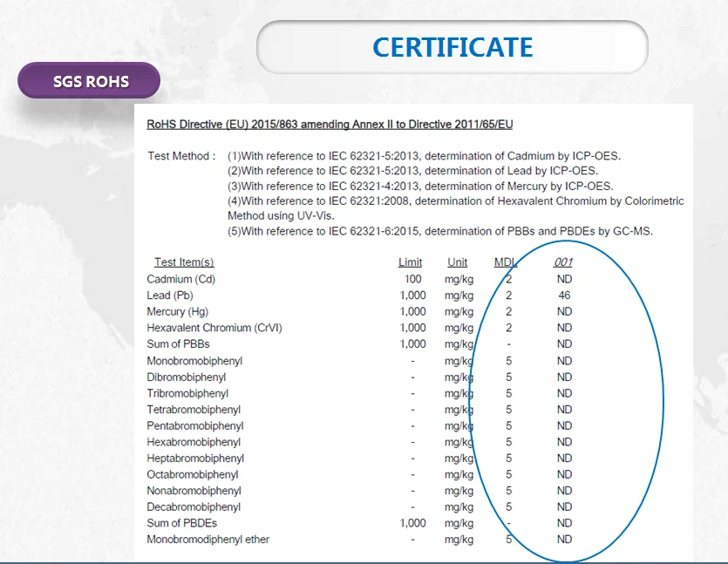Click the Sum of PBDEs row label
The width and height of the screenshot is (728, 564).
pos(181,523)
